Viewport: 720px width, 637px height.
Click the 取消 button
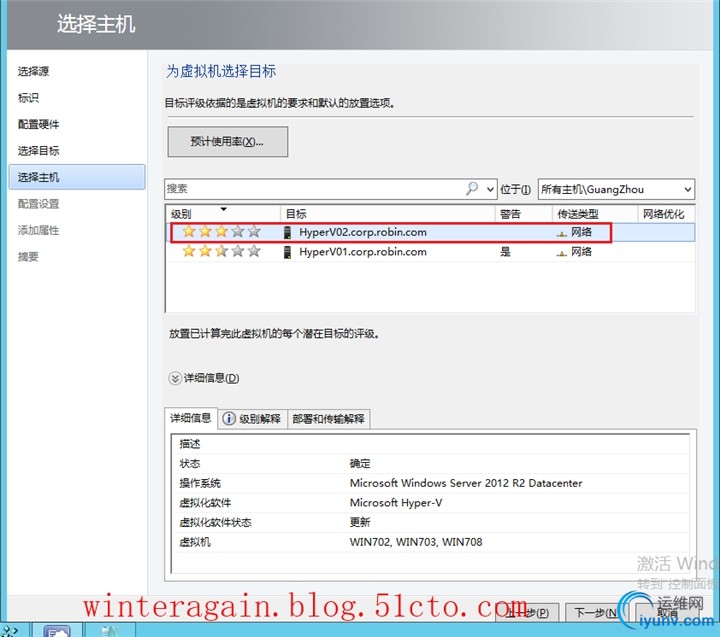pyautogui.click(x=667, y=613)
